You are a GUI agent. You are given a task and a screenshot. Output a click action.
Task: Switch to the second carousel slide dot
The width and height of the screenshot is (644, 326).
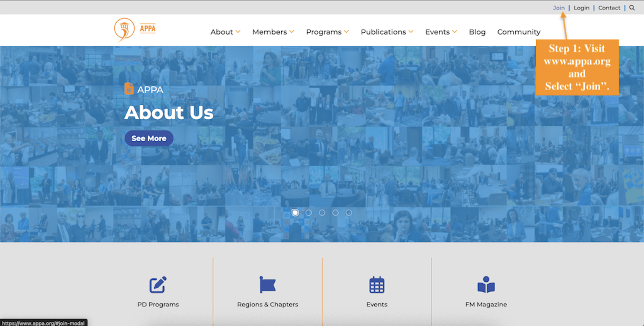(x=309, y=213)
